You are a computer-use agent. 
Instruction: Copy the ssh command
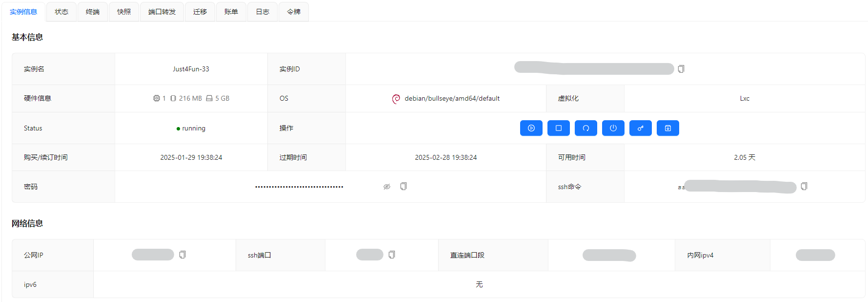pyautogui.click(x=804, y=186)
